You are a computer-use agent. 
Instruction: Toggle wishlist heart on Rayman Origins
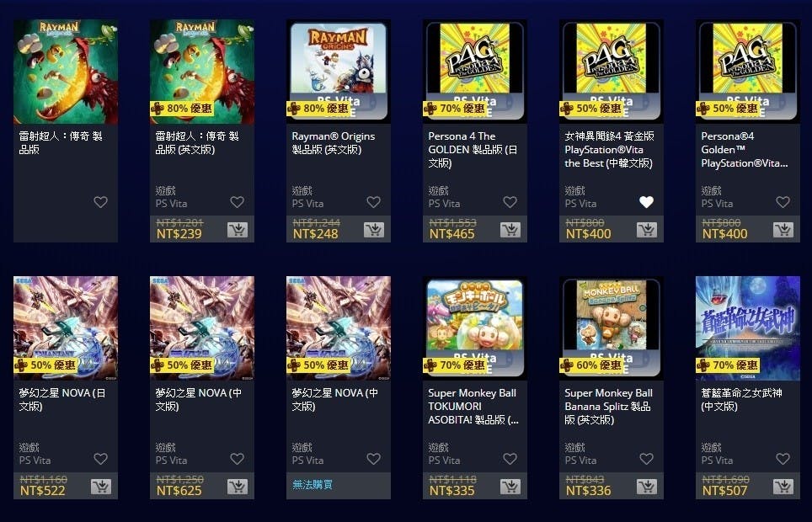pos(373,202)
